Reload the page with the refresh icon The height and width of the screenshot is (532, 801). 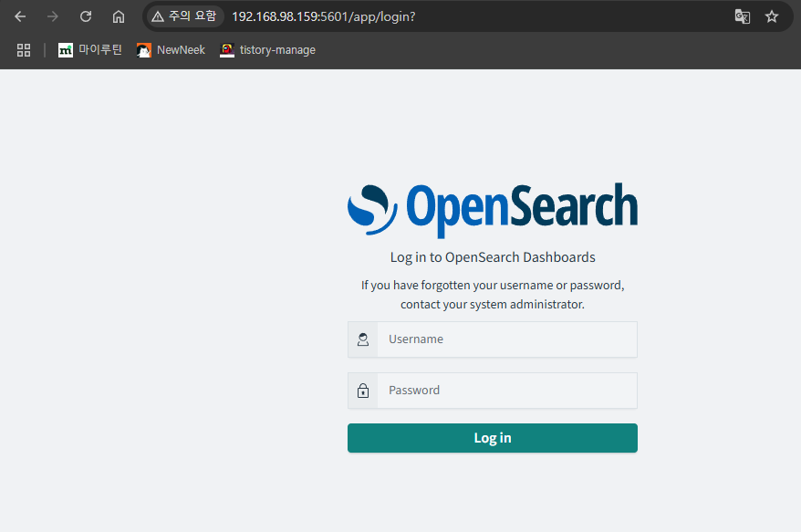pyautogui.click(x=86, y=16)
